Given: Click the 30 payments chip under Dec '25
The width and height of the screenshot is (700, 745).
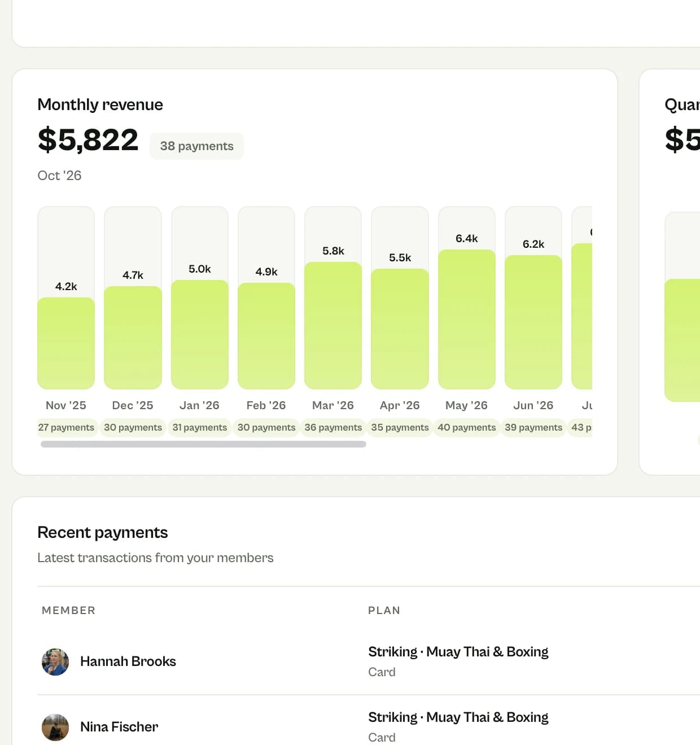Looking at the screenshot, I should (133, 427).
